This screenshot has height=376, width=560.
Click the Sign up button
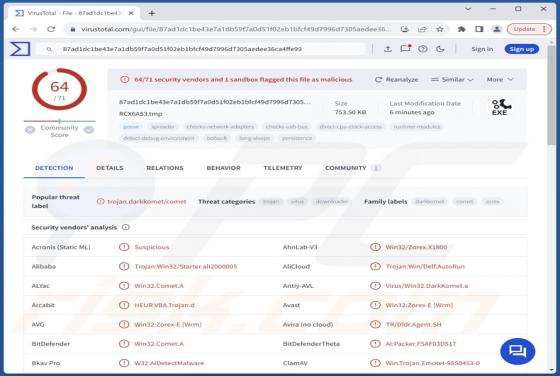click(x=522, y=49)
